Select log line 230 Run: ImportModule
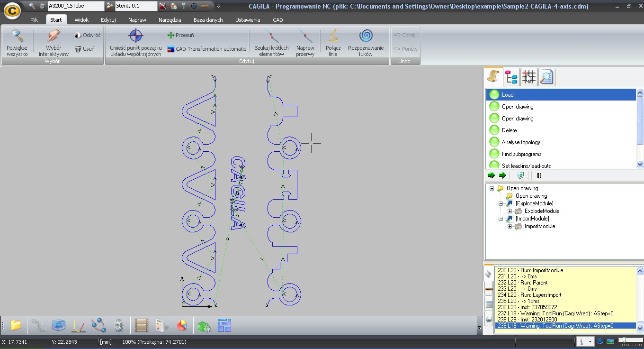The height and width of the screenshot is (349, 644). point(530,270)
